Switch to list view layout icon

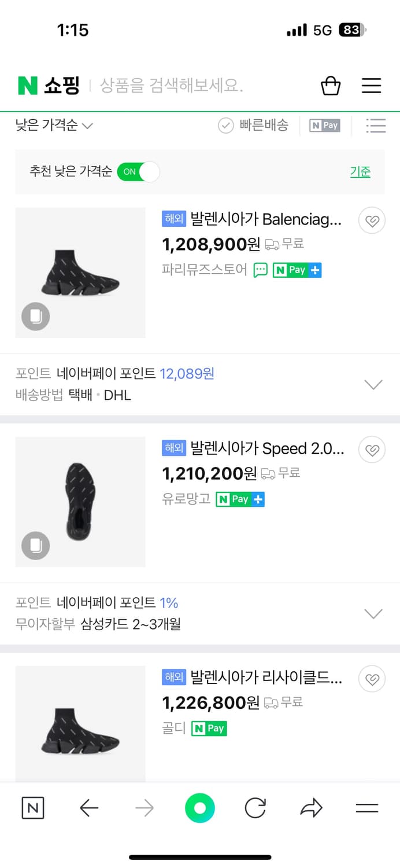(376, 125)
